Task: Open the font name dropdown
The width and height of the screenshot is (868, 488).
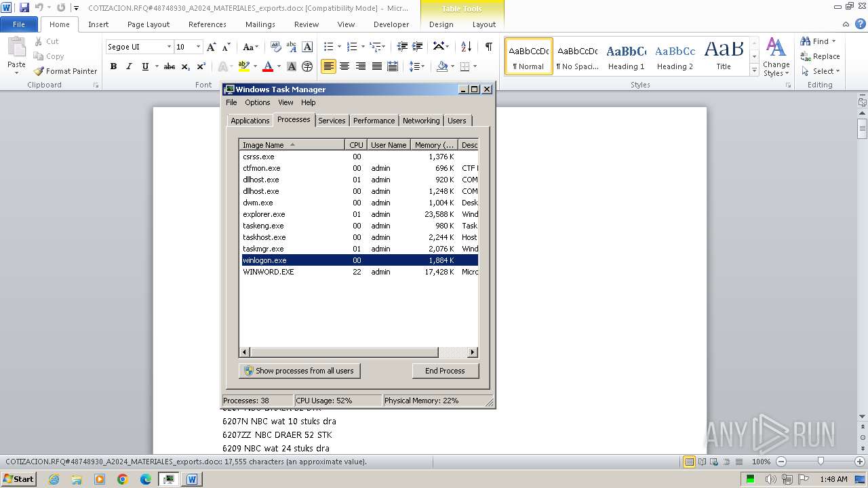Action: pyautogui.click(x=169, y=47)
